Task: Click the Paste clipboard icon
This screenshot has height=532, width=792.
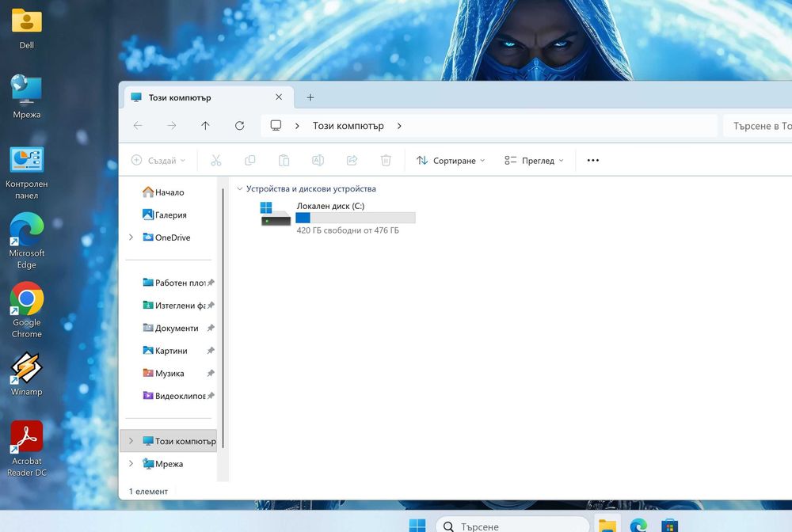Action: tap(284, 161)
